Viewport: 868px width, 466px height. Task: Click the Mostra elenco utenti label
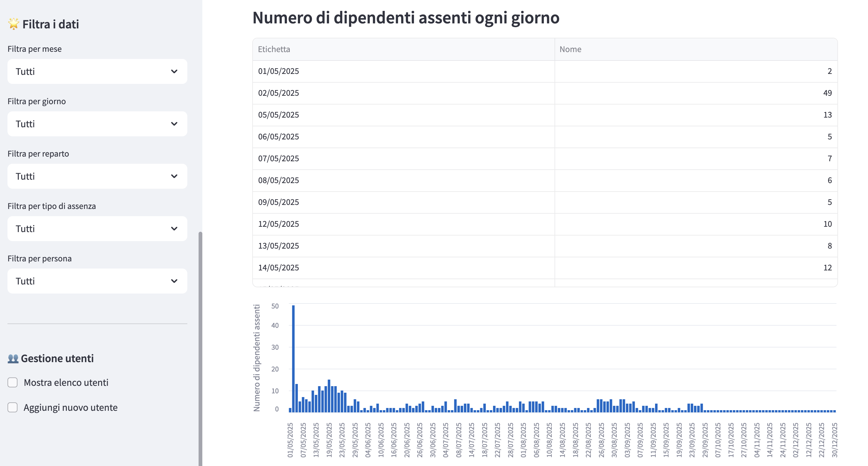66,382
